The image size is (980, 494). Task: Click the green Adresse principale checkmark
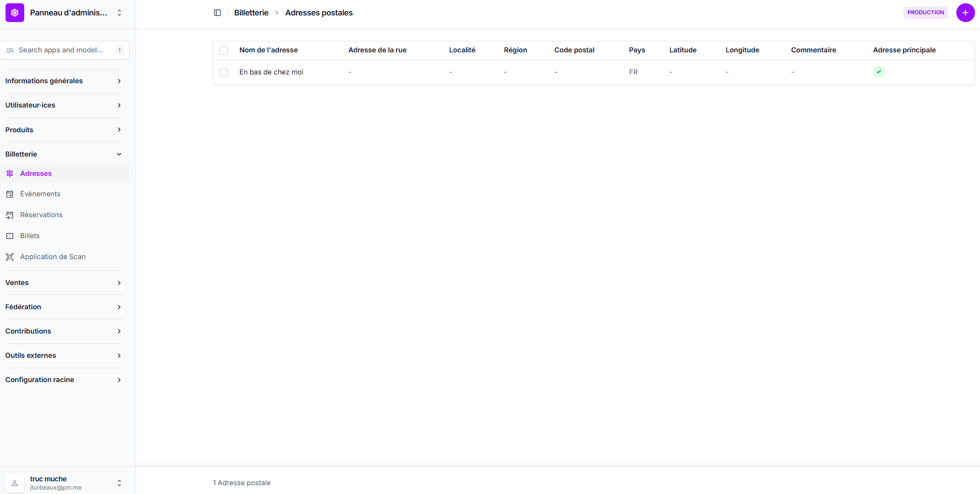pos(879,72)
